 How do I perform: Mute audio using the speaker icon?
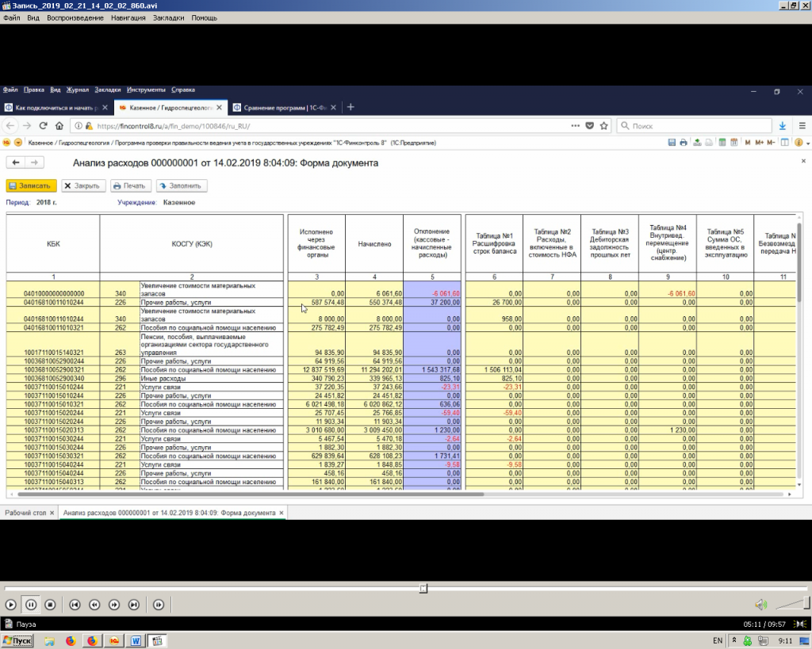[x=760, y=605]
